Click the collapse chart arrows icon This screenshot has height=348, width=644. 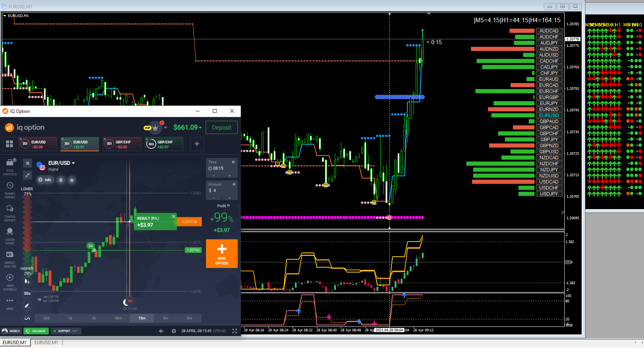28,175
